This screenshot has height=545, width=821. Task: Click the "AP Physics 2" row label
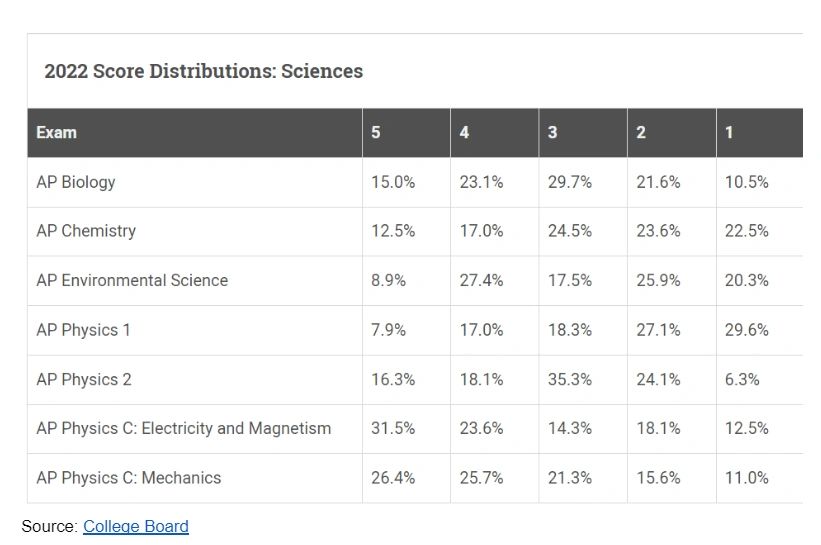click(x=84, y=379)
